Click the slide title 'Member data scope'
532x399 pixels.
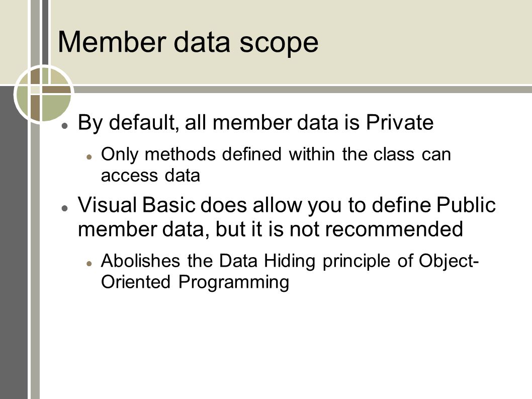coord(188,42)
